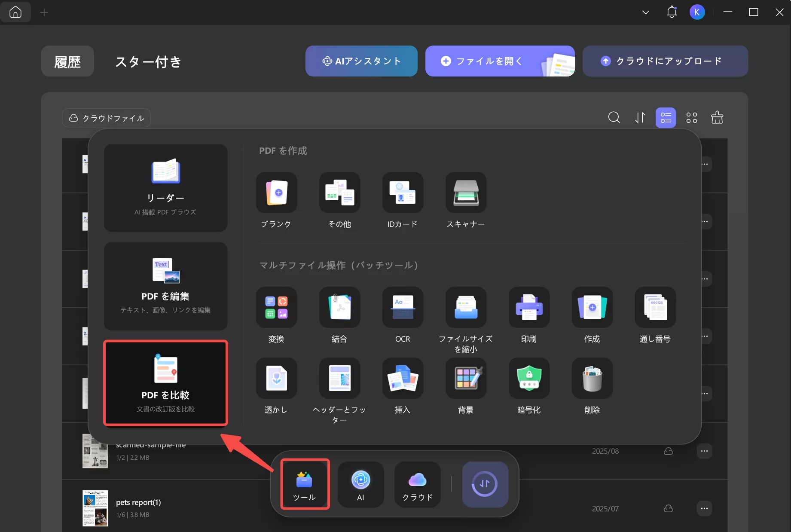
Task: Start the batch OCR tool
Action: pos(403,307)
